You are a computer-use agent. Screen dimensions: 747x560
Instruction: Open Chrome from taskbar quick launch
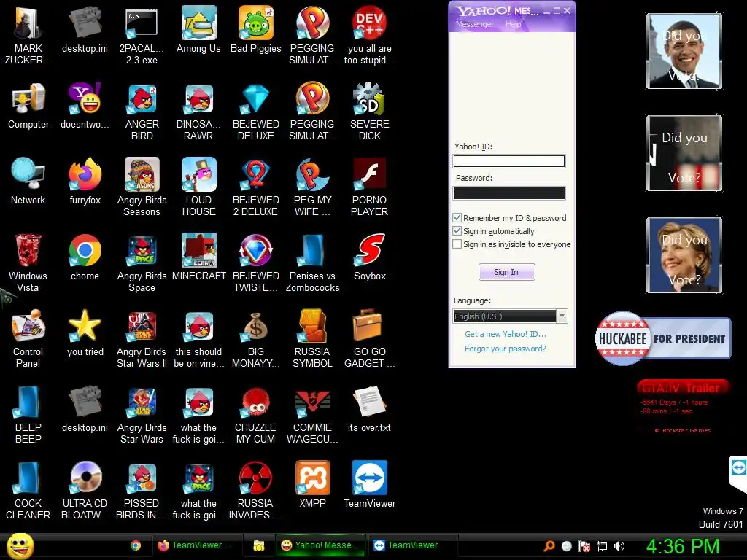coord(136,545)
